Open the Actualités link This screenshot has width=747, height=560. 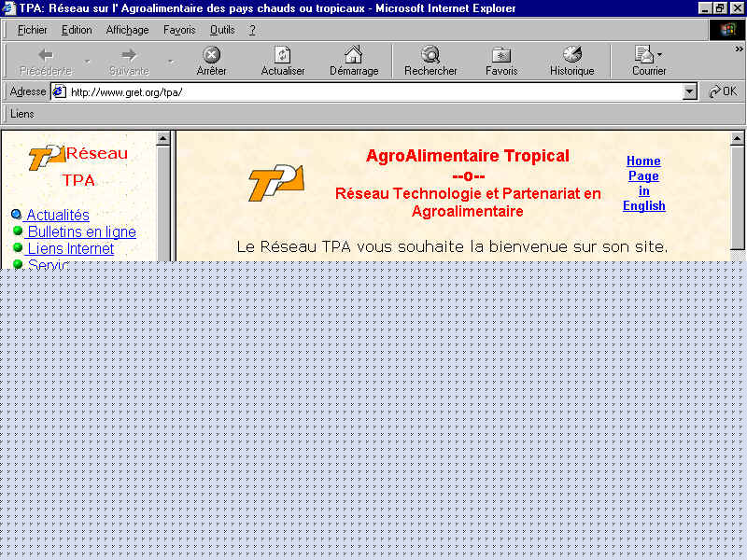click(58, 216)
